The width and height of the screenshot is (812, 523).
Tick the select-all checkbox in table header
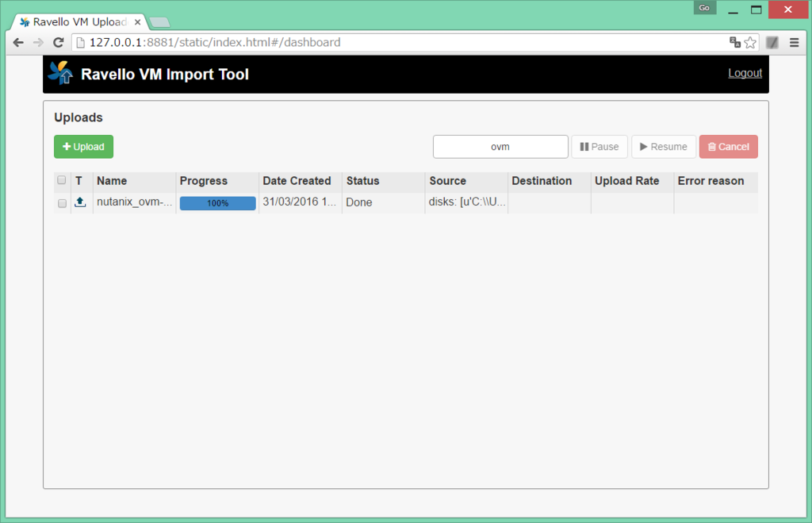[x=62, y=180]
